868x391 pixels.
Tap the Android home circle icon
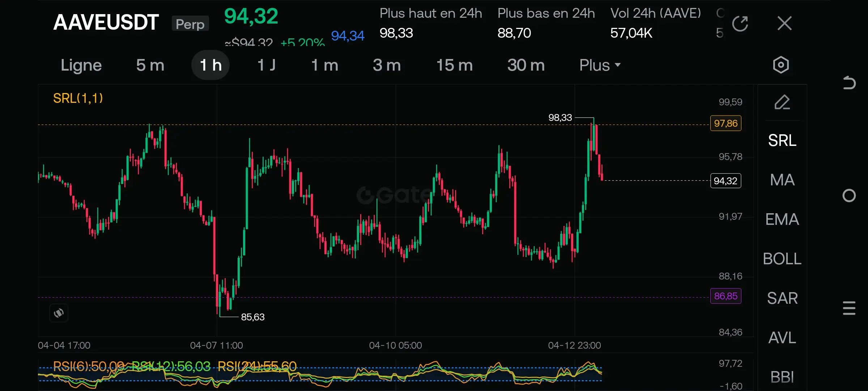coord(849,195)
